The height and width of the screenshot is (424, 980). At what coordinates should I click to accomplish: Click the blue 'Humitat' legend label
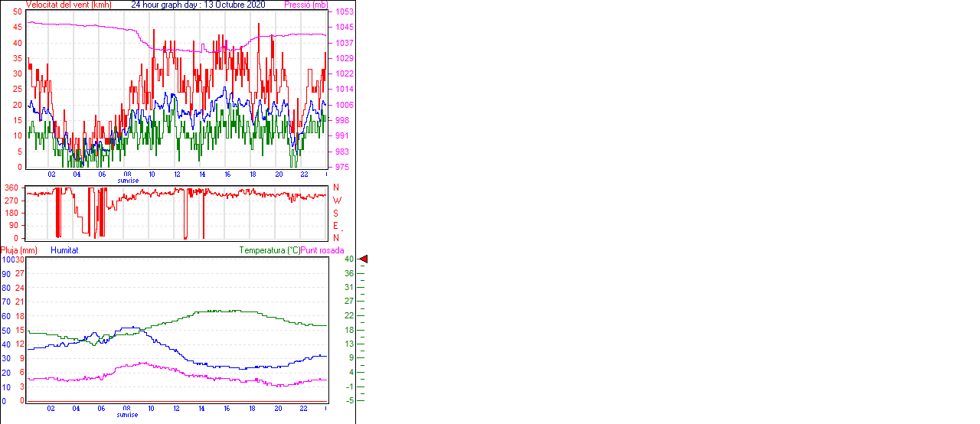64,250
